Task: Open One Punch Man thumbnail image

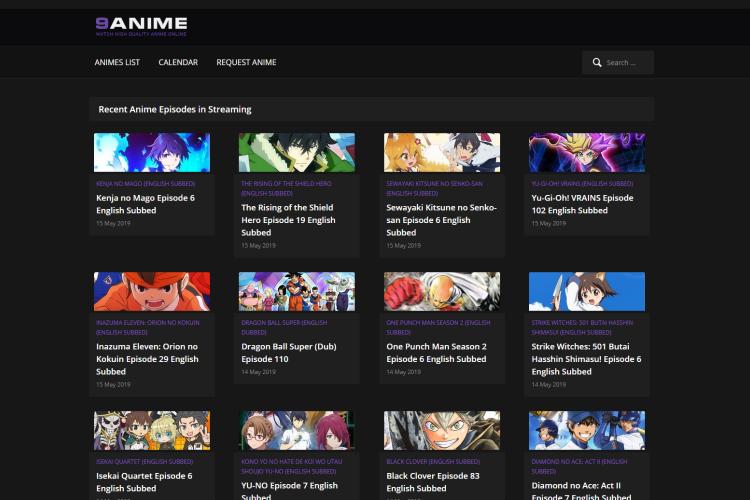Action: (x=442, y=291)
